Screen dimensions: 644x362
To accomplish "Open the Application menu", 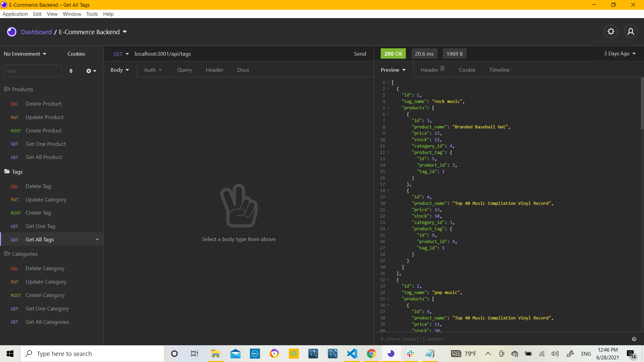I will point(15,14).
